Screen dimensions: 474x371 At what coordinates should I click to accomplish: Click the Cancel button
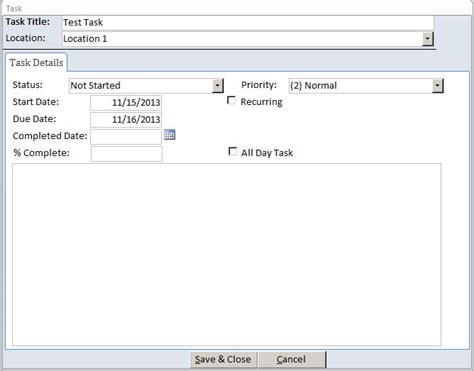291,359
